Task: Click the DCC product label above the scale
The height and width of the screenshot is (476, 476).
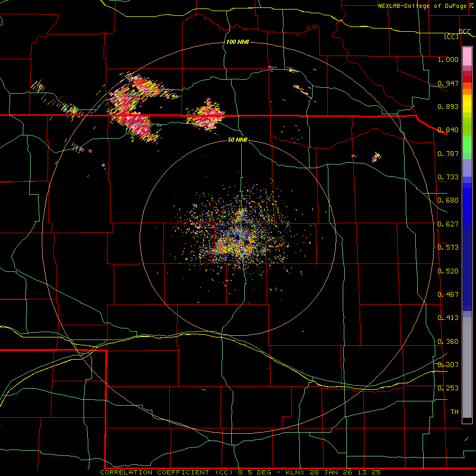Action: pyautogui.click(x=464, y=31)
